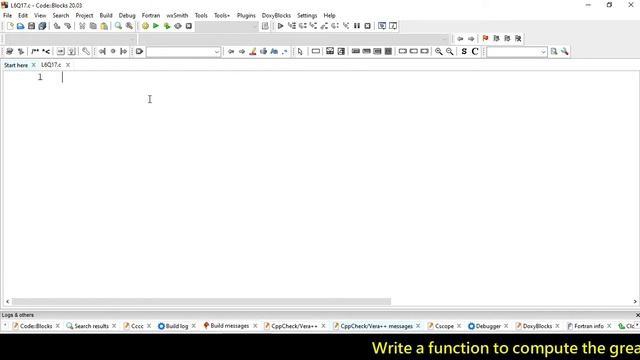This screenshot has width=640, height=360.
Task: Open the File menu
Action: tap(7, 16)
